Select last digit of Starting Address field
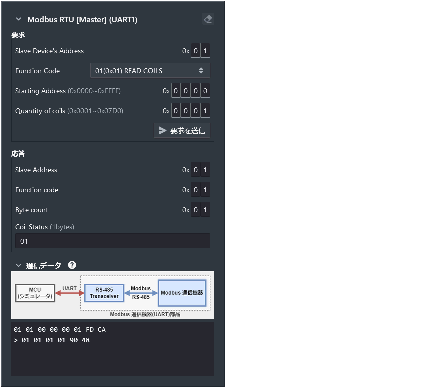This screenshot has width=442, height=389. pos(205,90)
